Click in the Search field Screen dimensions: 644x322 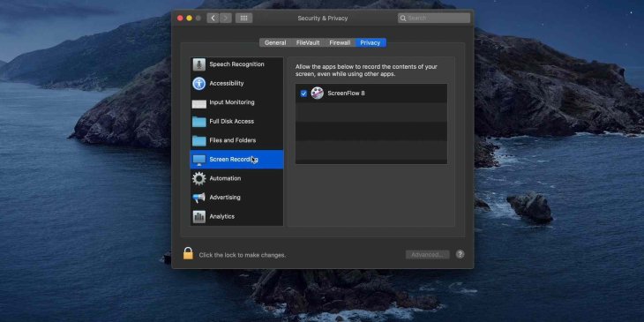pyautogui.click(x=434, y=18)
